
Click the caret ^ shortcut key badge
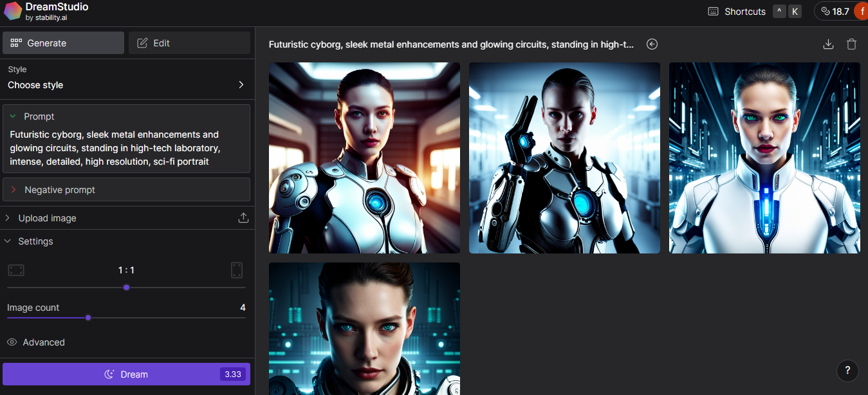point(779,11)
